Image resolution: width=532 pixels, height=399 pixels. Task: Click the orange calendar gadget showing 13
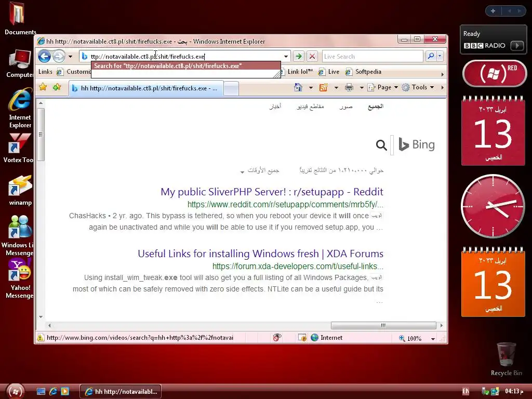pos(493,282)
